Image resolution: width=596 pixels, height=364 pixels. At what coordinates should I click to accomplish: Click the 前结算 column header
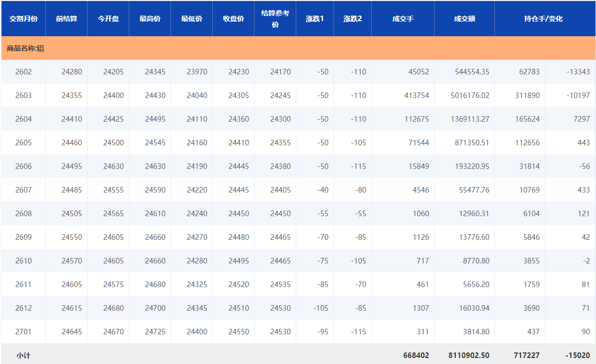[x=66, y=19]
